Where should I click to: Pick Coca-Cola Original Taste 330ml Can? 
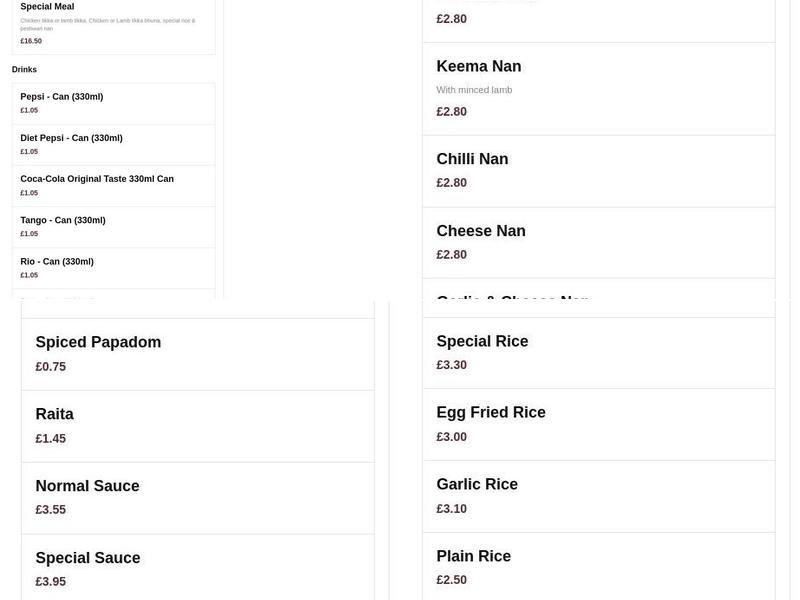click(x=113, y=185)
